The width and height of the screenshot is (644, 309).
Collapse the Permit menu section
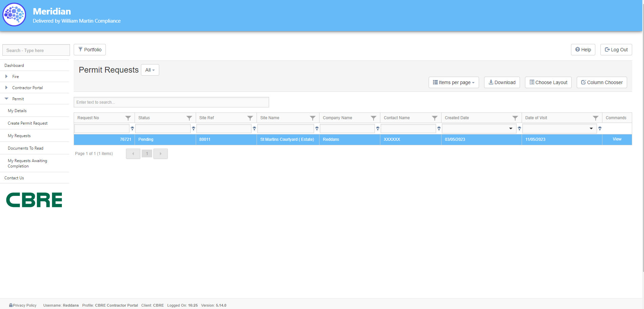pos(6,99)
